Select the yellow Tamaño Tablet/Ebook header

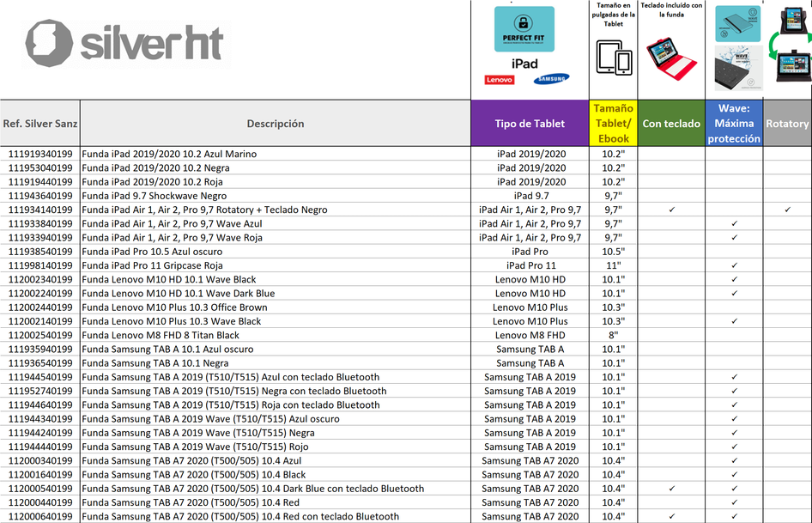[614, 124]
